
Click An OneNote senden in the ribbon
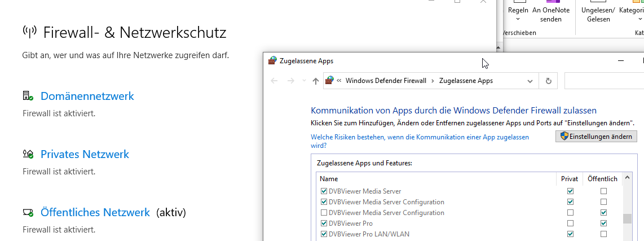tap(551, 15)
